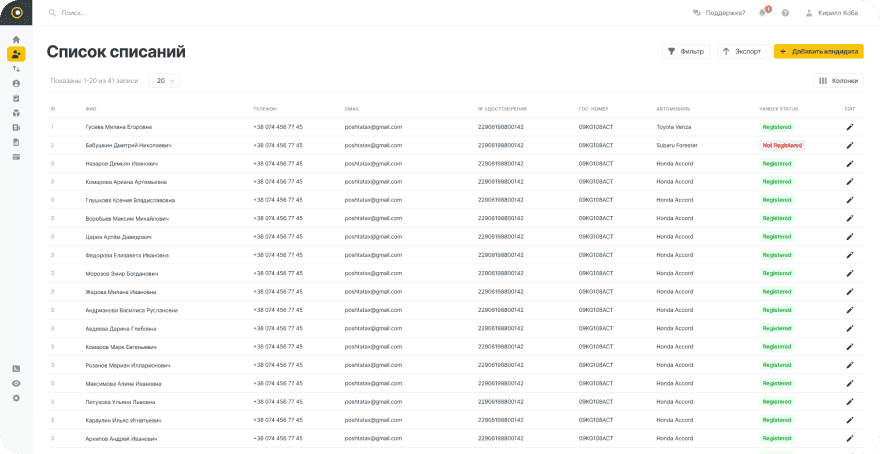Open the help question mark icon
Viewport: 880px width, 454px height.
[785, 13]
